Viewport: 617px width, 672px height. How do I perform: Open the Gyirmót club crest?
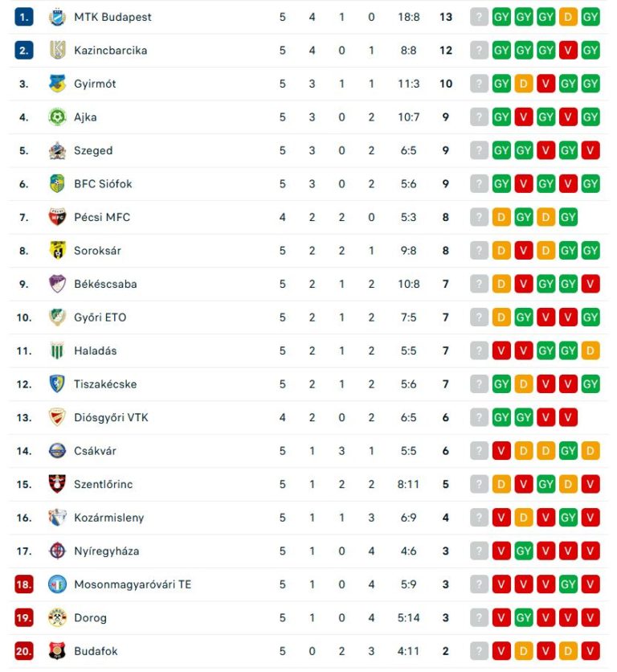pyautogui.click(x=57, y=84)
